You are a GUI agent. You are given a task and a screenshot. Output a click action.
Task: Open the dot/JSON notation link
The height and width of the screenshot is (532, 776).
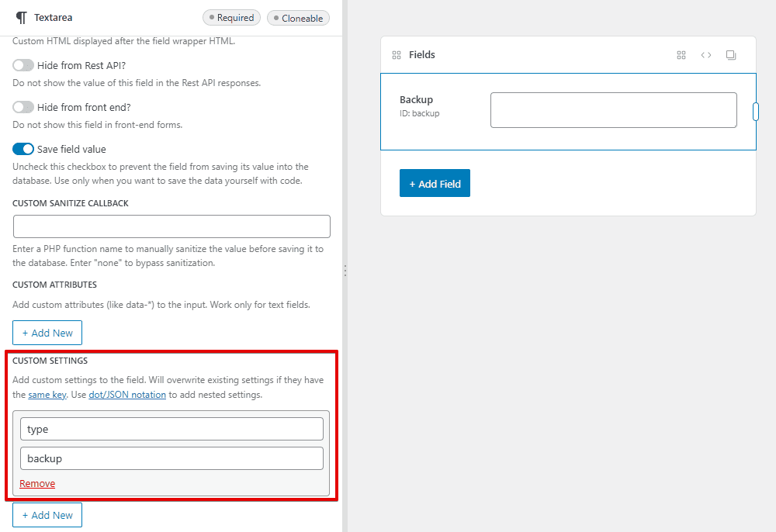point(126,394)
